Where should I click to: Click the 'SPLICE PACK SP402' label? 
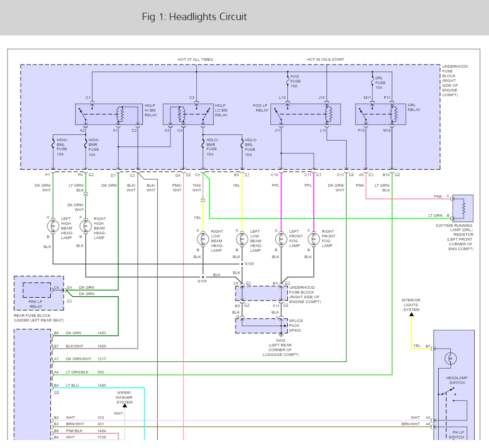(x=296, y=325)
